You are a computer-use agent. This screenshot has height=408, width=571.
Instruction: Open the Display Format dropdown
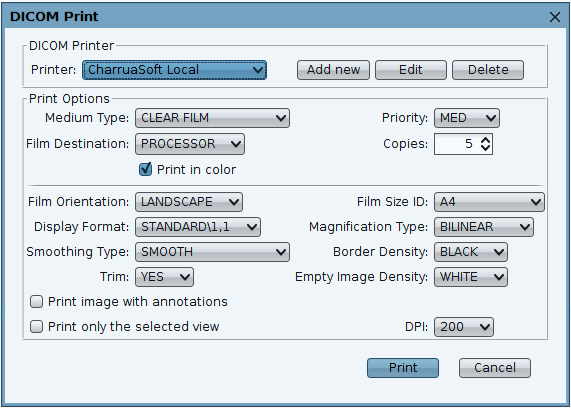(198, 227)
